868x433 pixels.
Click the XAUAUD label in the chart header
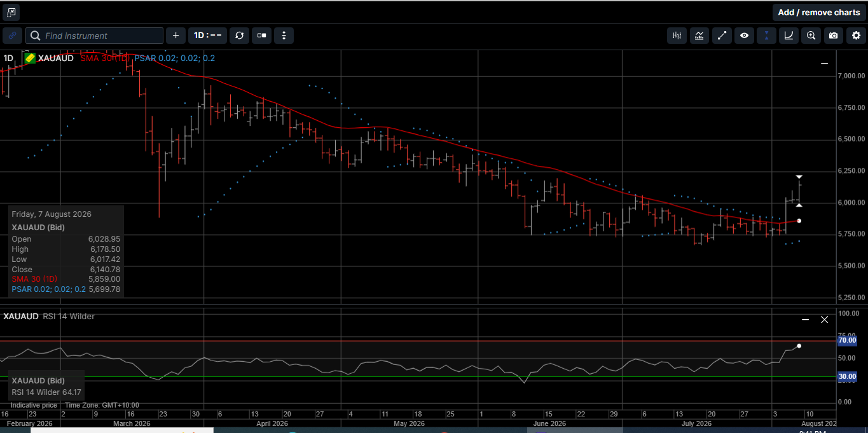pos(56,58)
